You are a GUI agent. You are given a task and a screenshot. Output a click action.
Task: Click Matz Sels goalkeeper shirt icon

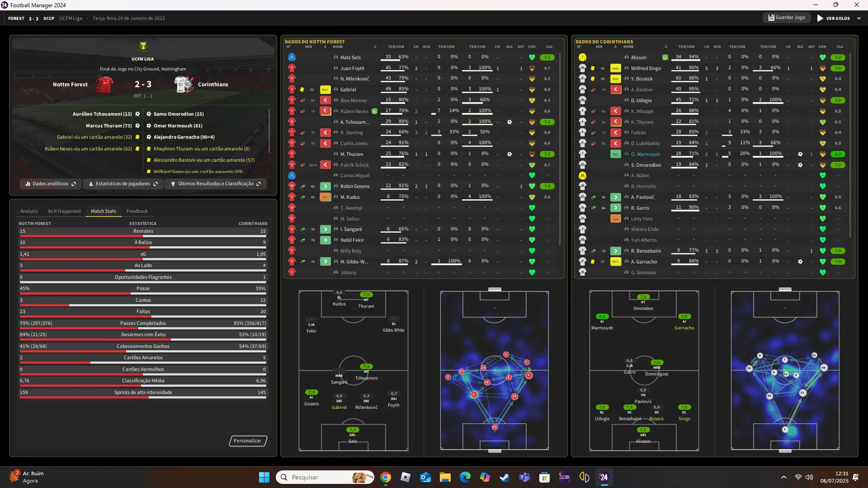[x=292, y=57]
